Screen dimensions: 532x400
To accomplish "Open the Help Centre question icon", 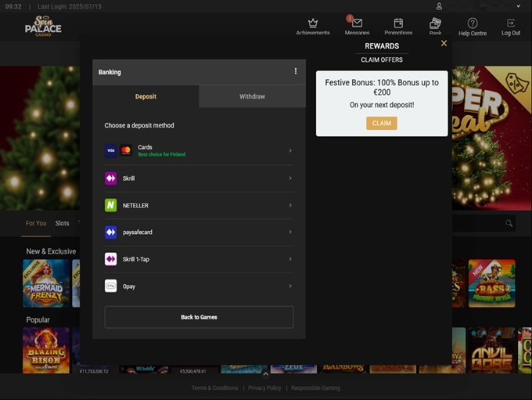I will click(473, 24).
